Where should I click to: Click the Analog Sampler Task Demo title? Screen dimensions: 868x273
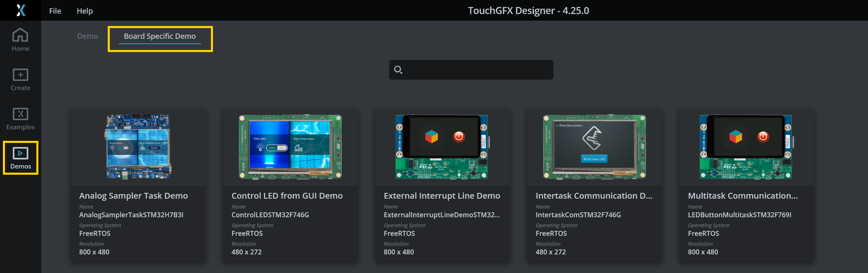point(133,196)
